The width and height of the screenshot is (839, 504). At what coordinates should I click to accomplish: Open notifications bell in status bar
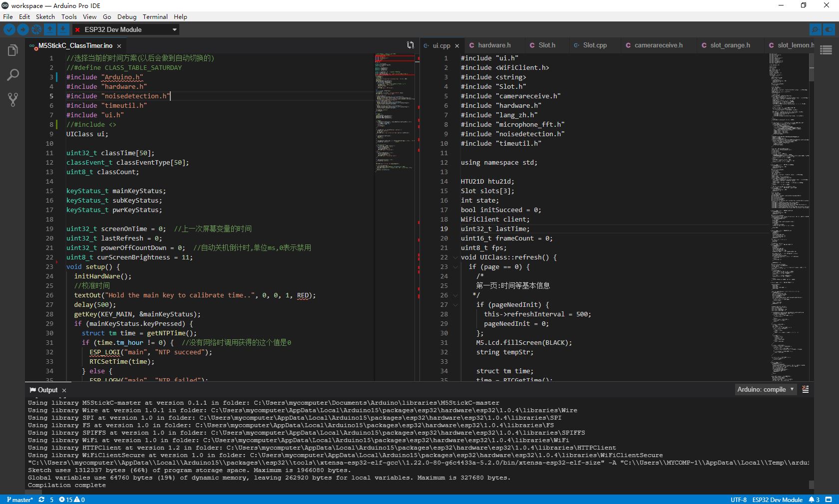[x=815, y=500]
